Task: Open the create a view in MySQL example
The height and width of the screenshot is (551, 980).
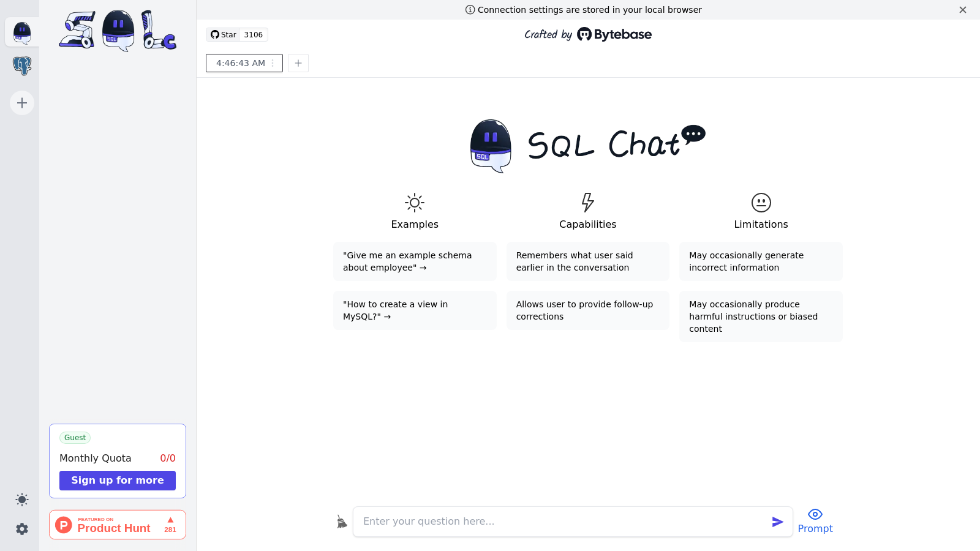Action: 415,310
